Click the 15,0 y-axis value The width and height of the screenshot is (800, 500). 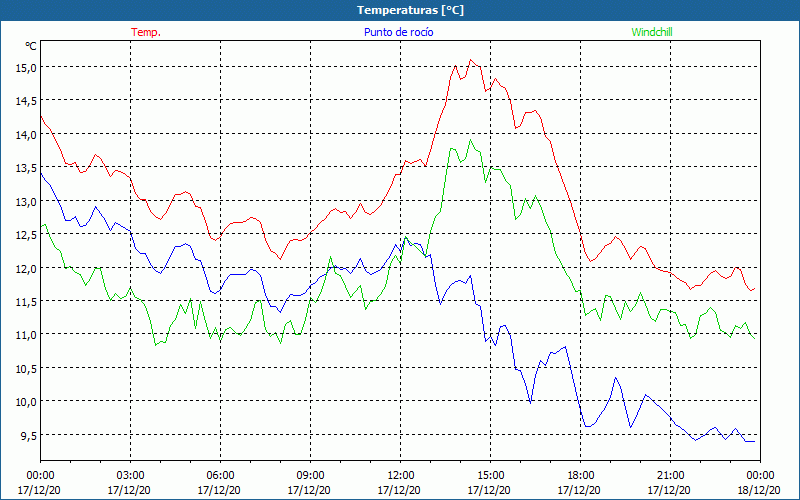(x=27, y=68)
